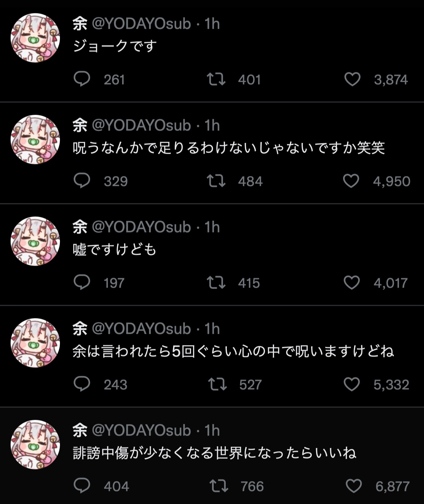This screenshot has width=424, height=504.
Task: Retweet the tweet with 484 retweets
Action: point(216,181)
